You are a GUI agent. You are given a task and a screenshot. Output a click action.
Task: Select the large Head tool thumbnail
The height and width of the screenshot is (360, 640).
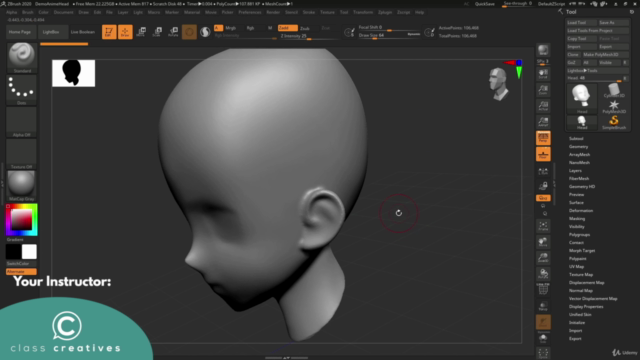582,98
